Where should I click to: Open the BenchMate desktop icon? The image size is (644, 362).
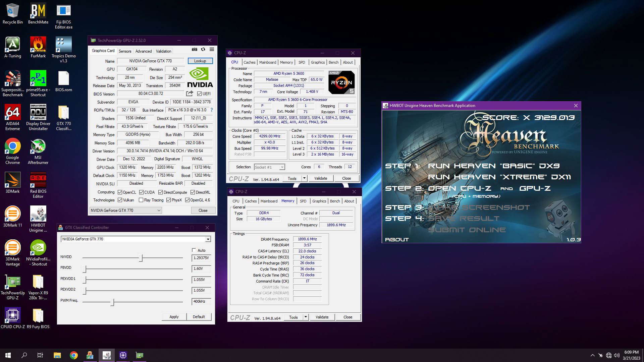[x=38, y=14]
